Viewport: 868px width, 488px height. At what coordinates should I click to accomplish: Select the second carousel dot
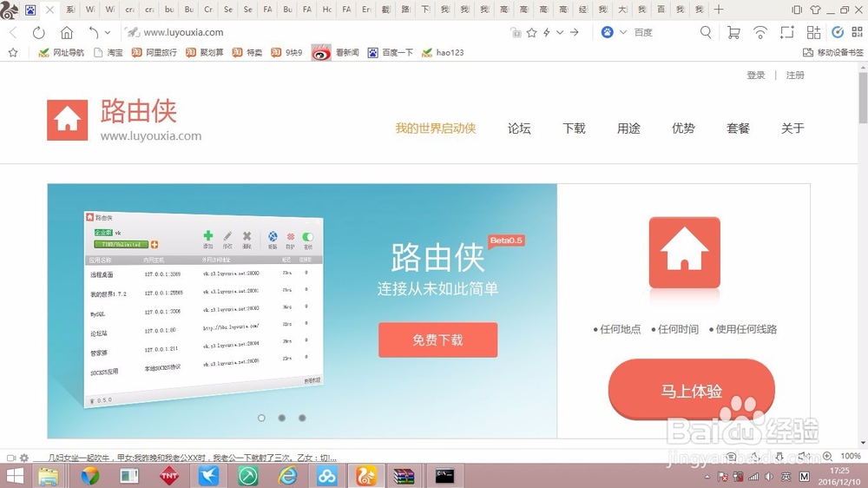(x=282, y=419)
